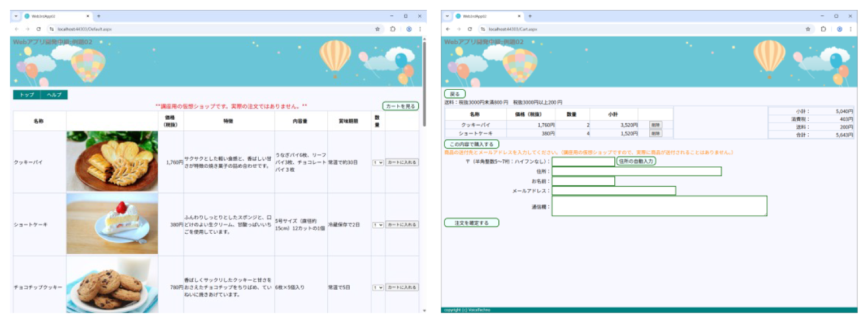Image resolution: width=868 pixels, height=323 pixels.
Task: Open quantity dropdown for チョコチップクッキー
Action: 377,287
